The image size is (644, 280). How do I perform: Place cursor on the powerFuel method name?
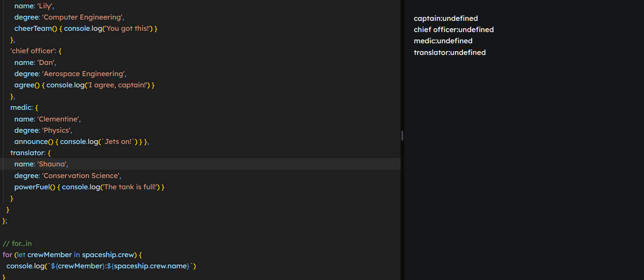click(32, 187)
